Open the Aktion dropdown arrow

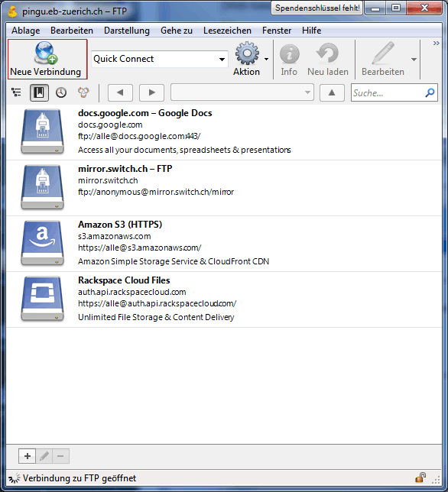tap(266, 59)
